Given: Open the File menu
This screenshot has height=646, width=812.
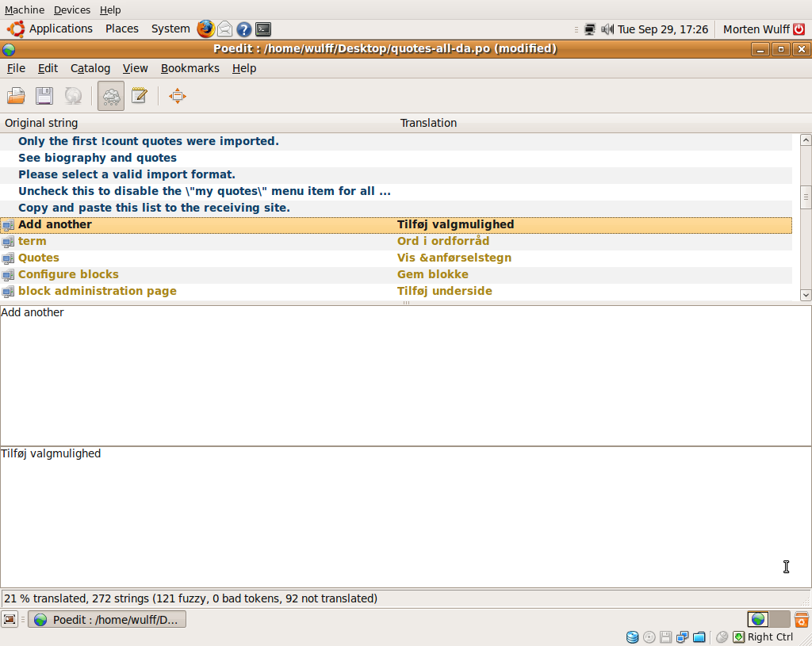Looking at the screenshot, I should pyautogui.click(x=16, y=68).
